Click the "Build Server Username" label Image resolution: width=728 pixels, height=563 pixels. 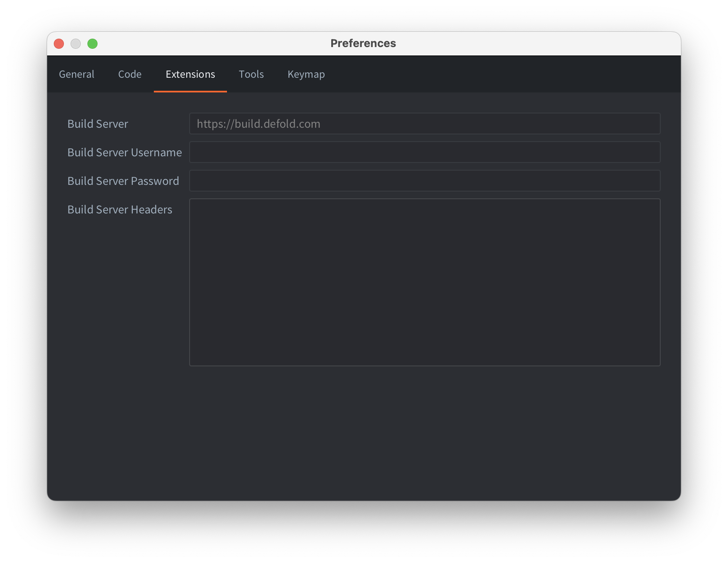[x=124, y=153]
